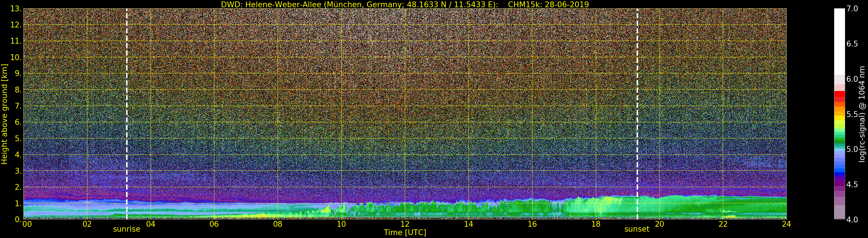868x238 pixels.
Task: Click the 6. height tick label
Action: click(x=18, y=122)
